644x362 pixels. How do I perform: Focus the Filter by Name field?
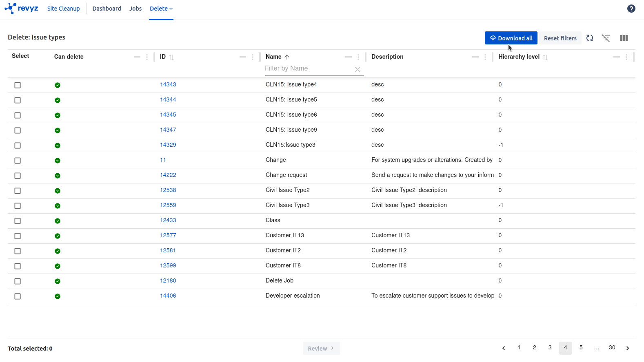308,68
